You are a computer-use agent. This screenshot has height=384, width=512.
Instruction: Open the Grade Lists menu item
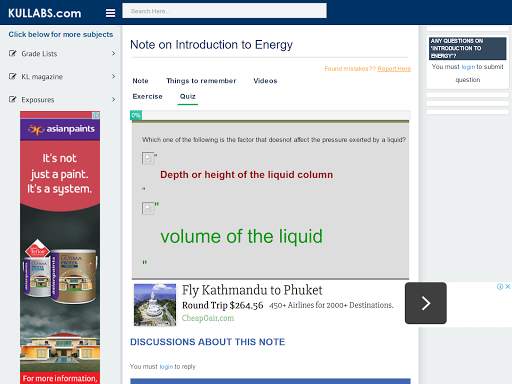coord(39,54)
